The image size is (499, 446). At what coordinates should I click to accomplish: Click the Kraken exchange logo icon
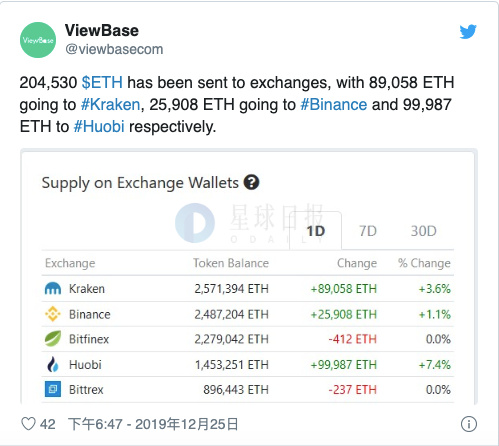(x=53, y=288)
